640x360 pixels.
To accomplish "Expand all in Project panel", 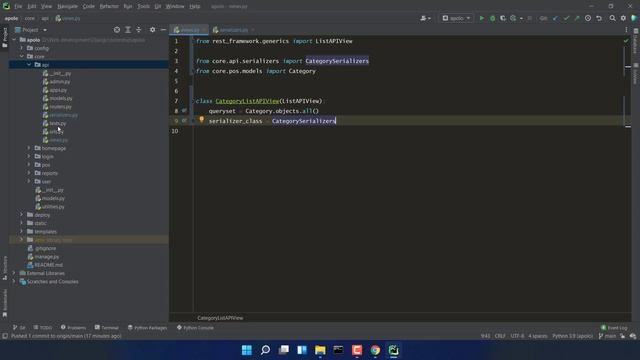I will tap(128, 30).
